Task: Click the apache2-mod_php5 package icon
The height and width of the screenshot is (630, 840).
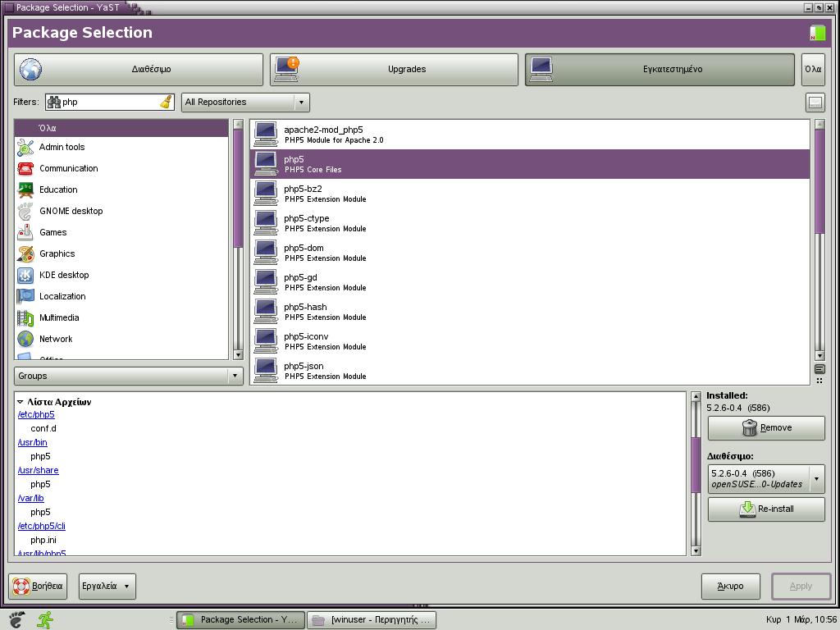Action: (266, 135)
